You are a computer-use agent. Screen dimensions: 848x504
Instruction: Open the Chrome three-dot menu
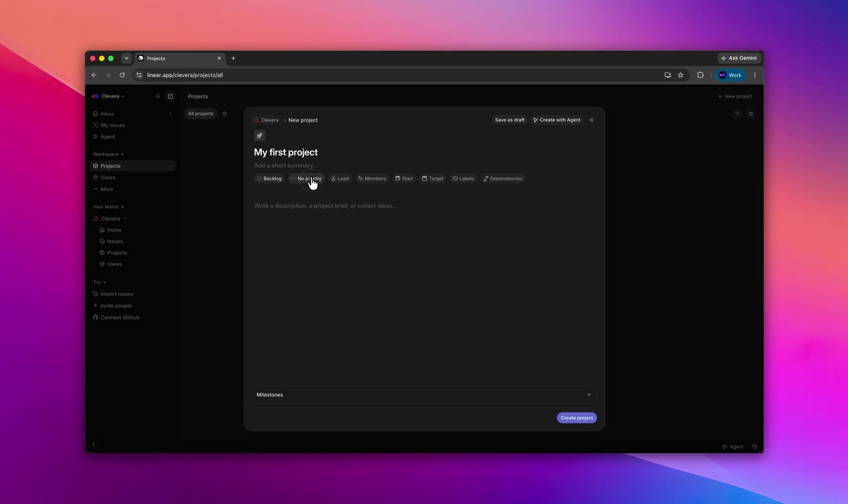[x=755, y=75]
